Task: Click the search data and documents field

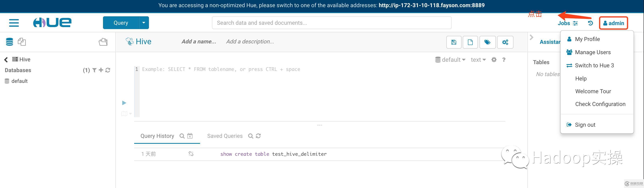Action: coord(332,23)
